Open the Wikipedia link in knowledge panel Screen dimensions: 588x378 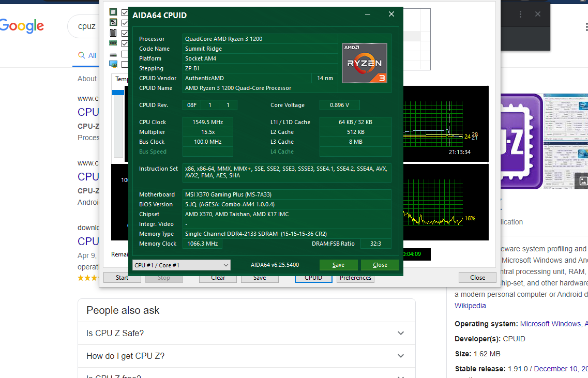470,306
